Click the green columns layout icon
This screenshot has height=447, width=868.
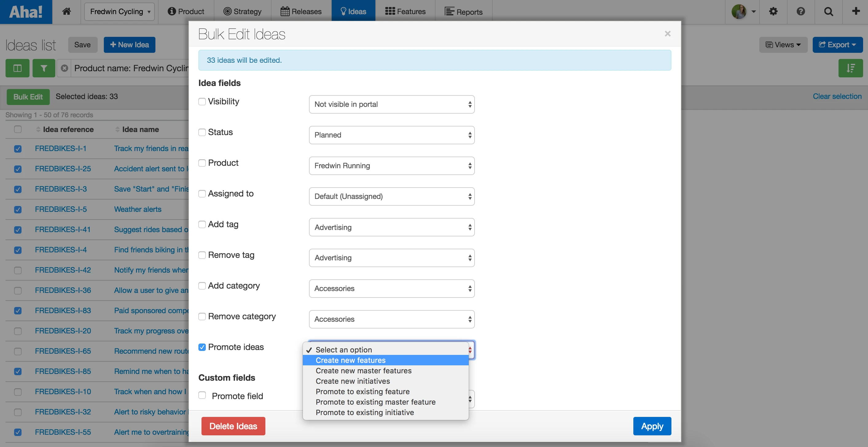pos(18,68)
